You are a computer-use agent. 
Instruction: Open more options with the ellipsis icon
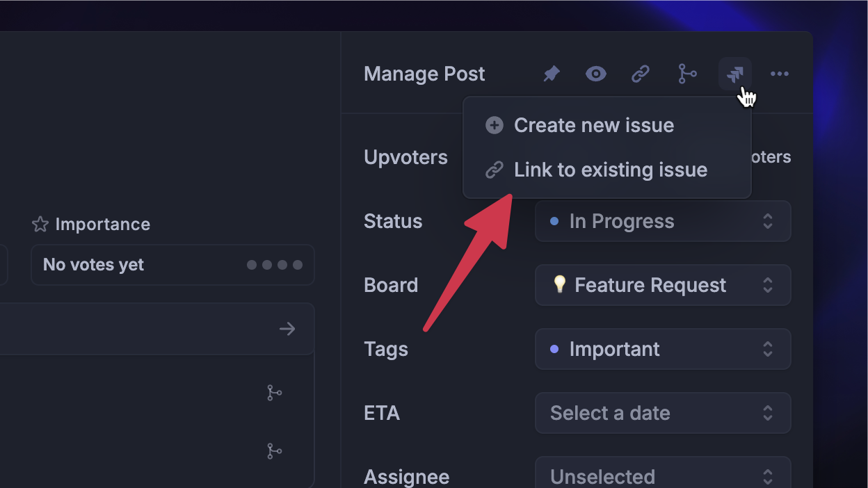tap(780, 74)
